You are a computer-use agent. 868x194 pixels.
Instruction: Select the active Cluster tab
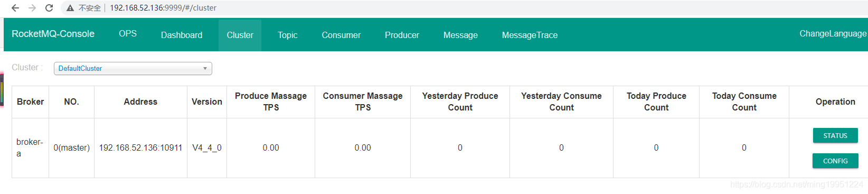[x=240, y=35]
